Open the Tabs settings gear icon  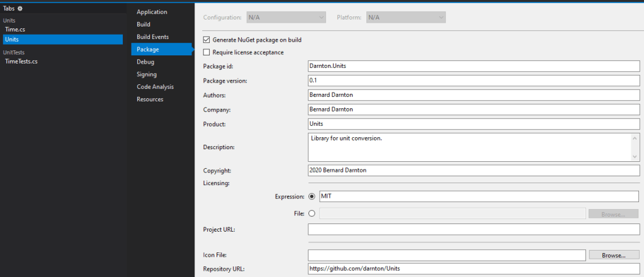(20, 9)
